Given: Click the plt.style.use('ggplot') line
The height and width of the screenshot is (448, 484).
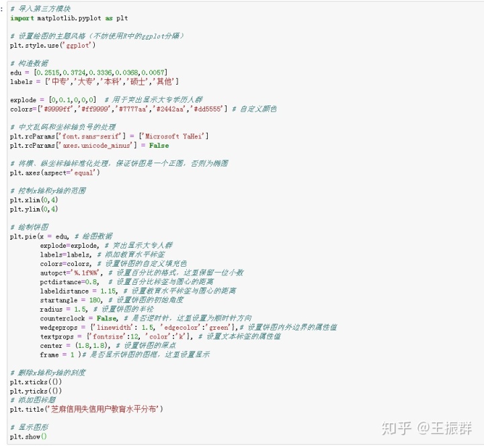Looking at the screenshot, I should pyautogui.click(x=52, y=45).
